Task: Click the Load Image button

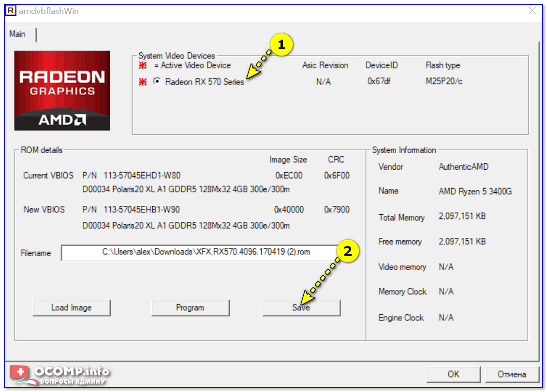Action: [72, 307]
